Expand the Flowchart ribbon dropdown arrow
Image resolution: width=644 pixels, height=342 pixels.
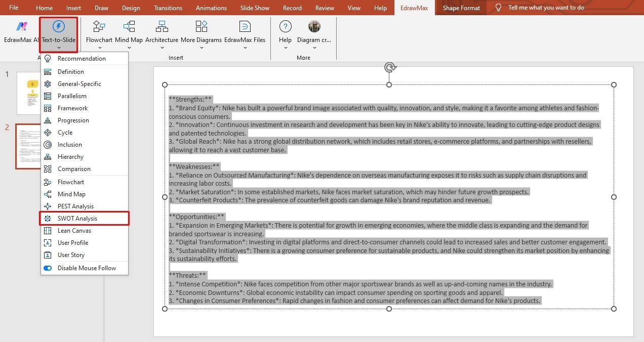[x=99, y=48]
